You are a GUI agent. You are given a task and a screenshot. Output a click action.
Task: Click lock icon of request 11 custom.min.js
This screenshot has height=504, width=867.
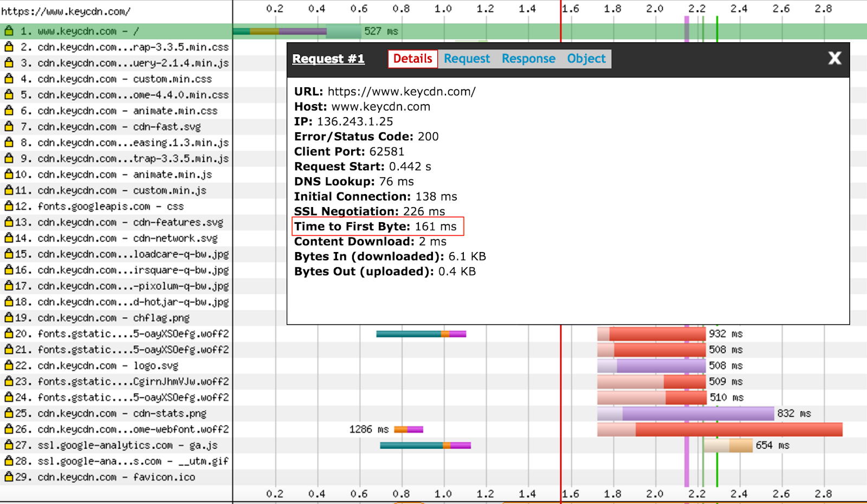pyautogui.click(x=9, y=190)
